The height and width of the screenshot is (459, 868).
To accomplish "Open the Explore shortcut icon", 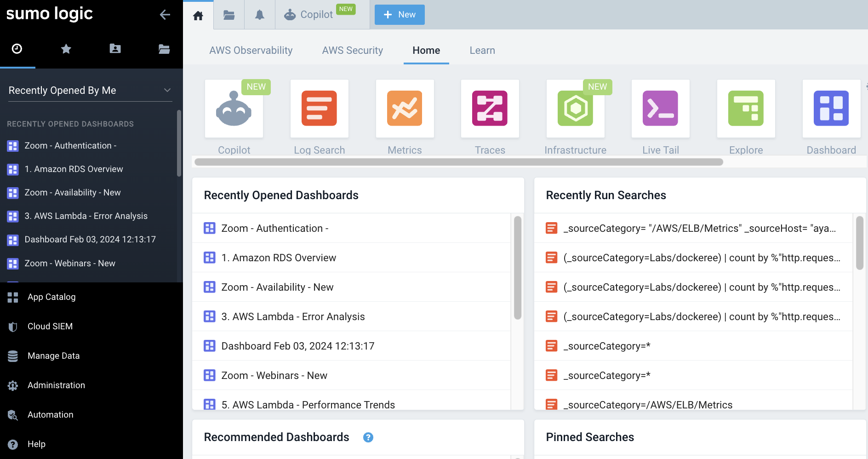I will pos(746,109).
